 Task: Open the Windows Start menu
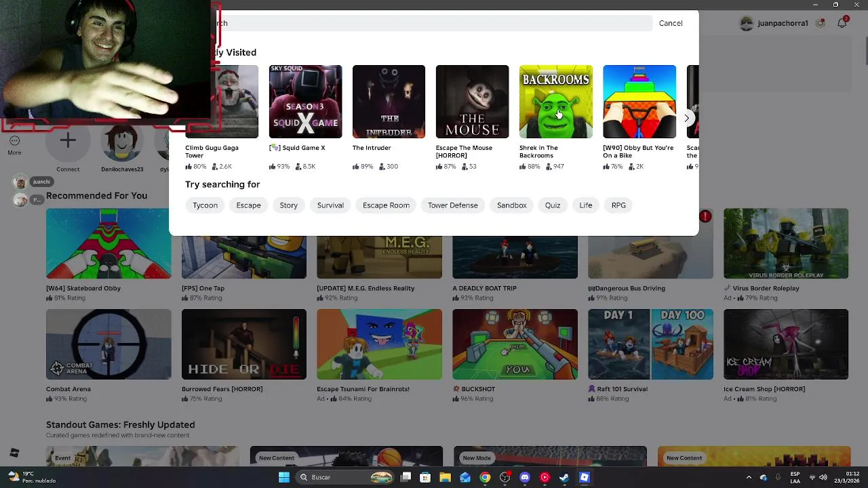tap(284, 477)
